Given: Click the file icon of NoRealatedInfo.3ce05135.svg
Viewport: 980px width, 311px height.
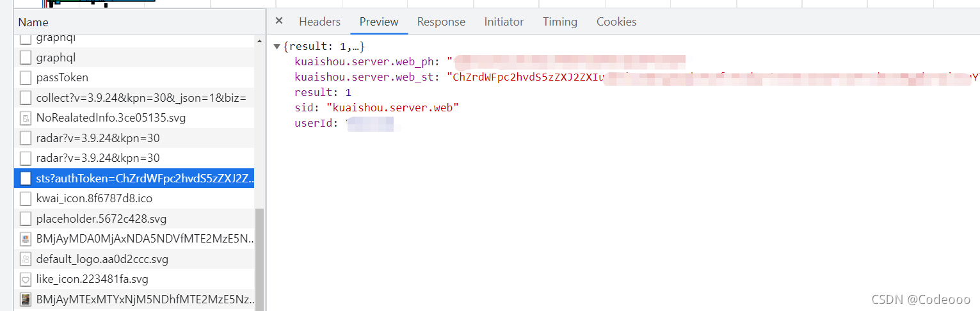Looking at the screenshot, I should pyautogui.click(x=26, y=118).
